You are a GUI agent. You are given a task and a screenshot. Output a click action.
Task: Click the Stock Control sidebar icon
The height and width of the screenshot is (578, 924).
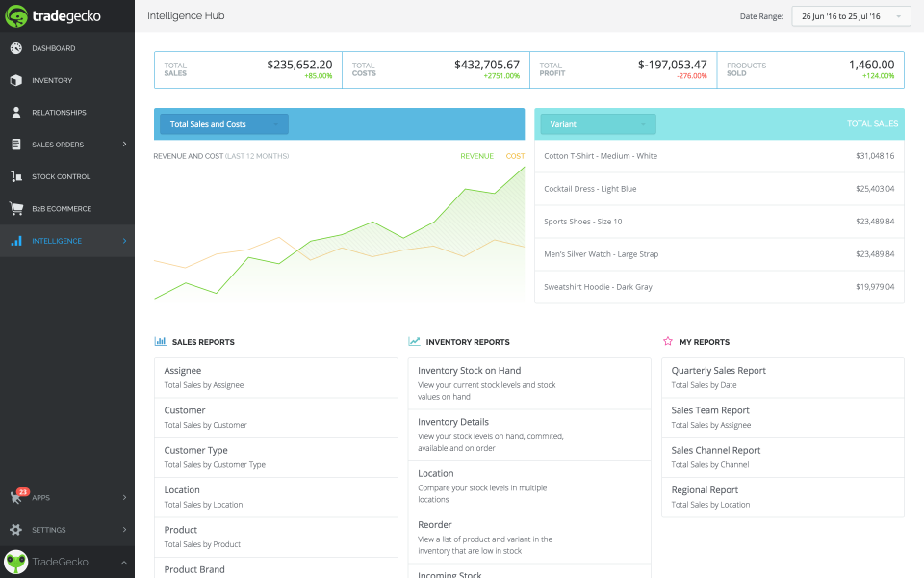pyautogui.click(x=17, y=176)
